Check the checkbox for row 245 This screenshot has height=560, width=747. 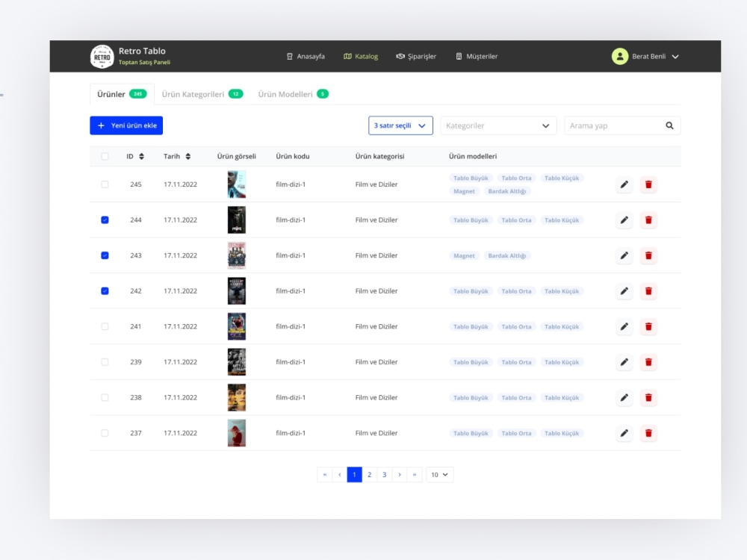pos(105,184)
